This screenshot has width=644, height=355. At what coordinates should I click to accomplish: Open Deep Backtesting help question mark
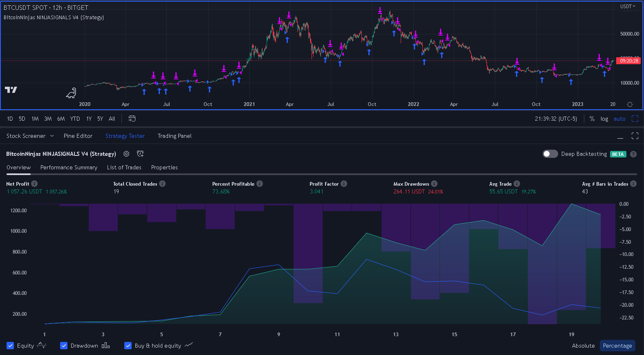tap(633, 154)
